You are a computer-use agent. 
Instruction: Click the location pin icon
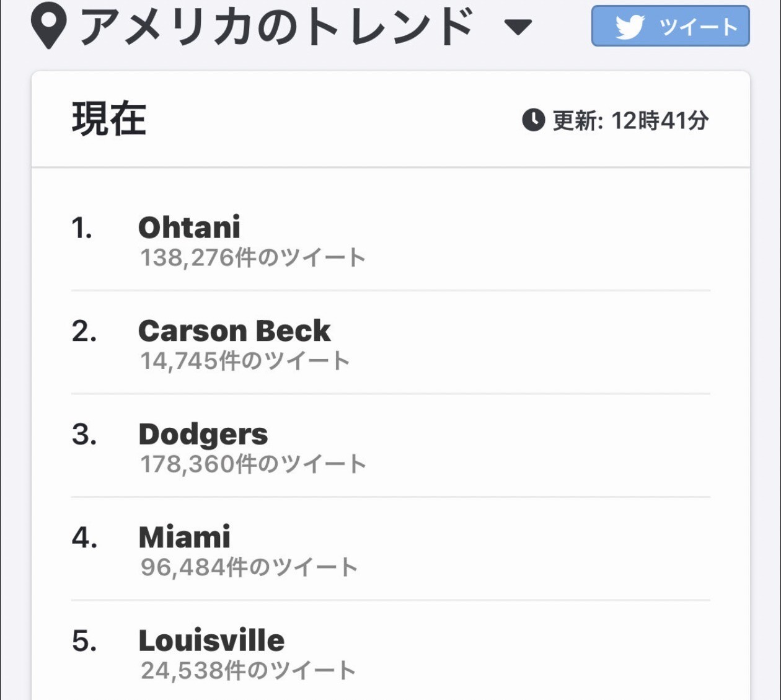point(48,26)
